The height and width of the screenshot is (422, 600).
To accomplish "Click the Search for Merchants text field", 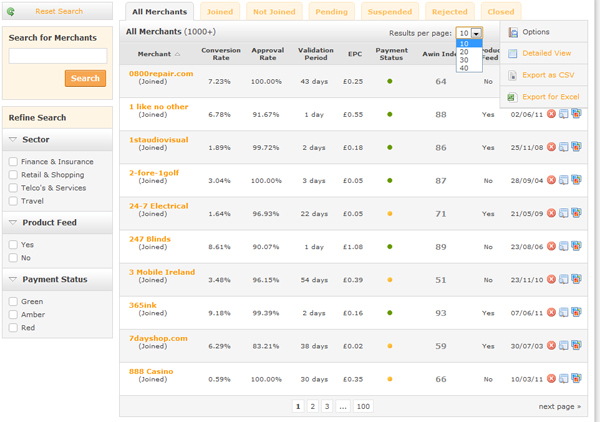I will pos(58,56).
